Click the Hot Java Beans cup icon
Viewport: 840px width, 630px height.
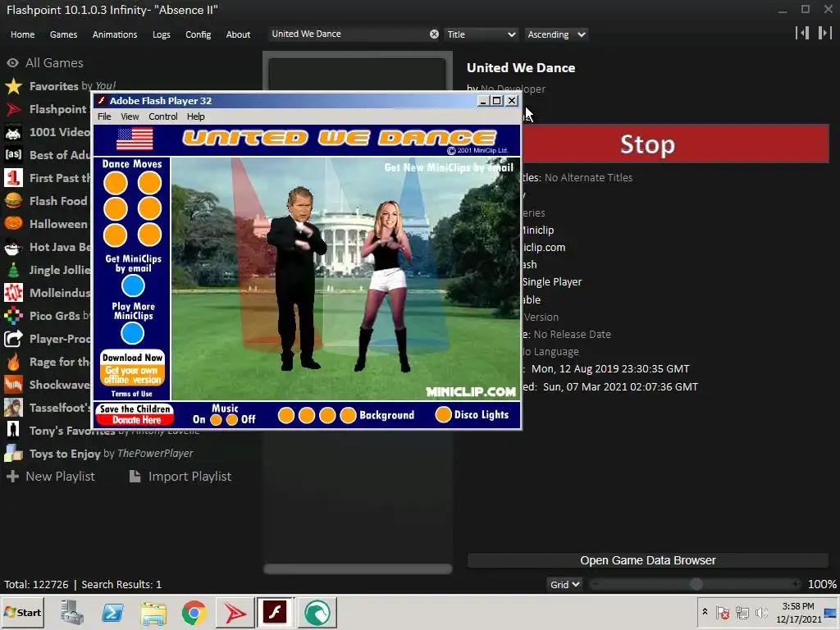[13, 247]
